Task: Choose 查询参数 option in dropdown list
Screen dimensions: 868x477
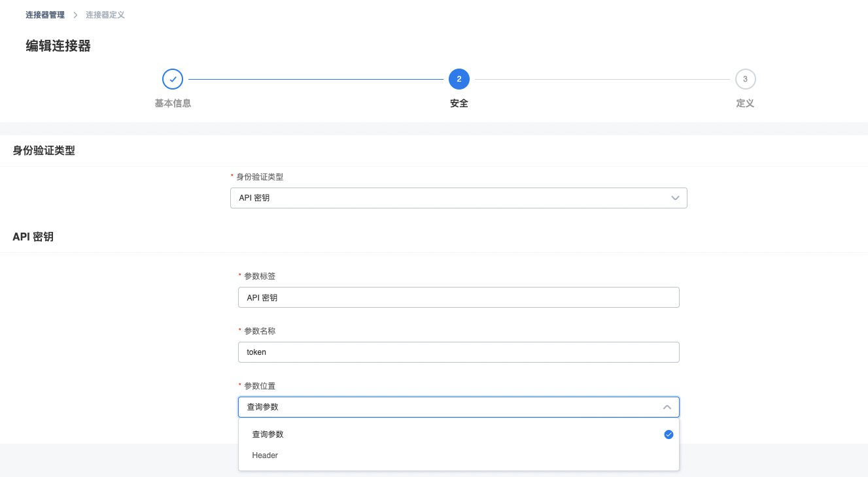Action: [459, 435]
